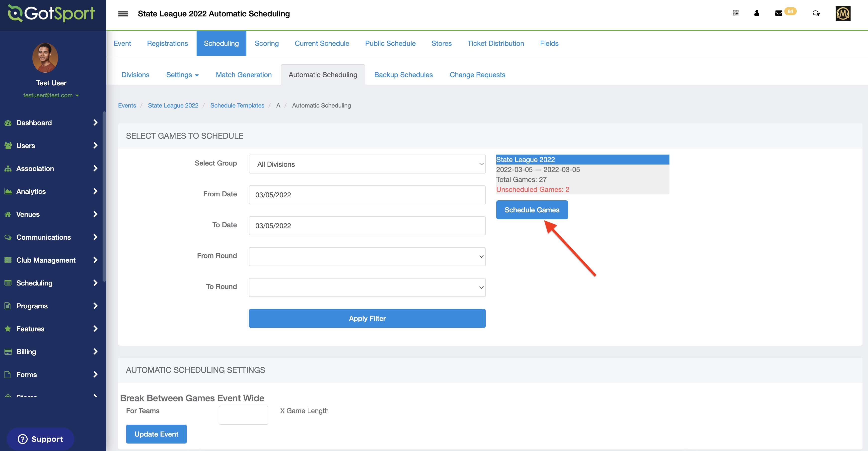Switch to the Ticket Distribution tab
868x451 pixels.
(x=496, y=43)
